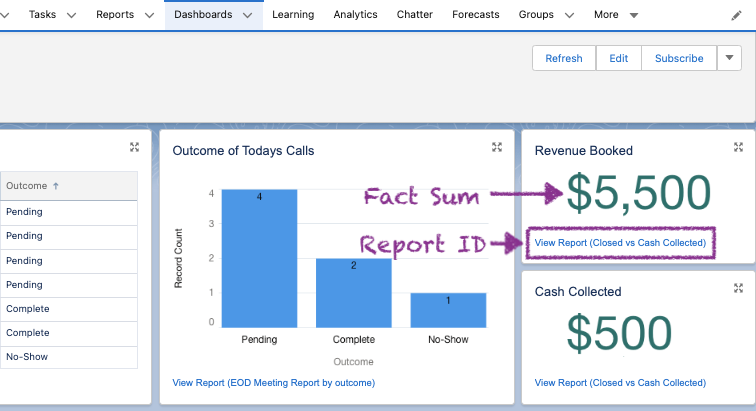Image resolution: width=756 pixels, height=411 pixels.
Task: Expand the Outcome table widget
Action: (x=134, y=147)
